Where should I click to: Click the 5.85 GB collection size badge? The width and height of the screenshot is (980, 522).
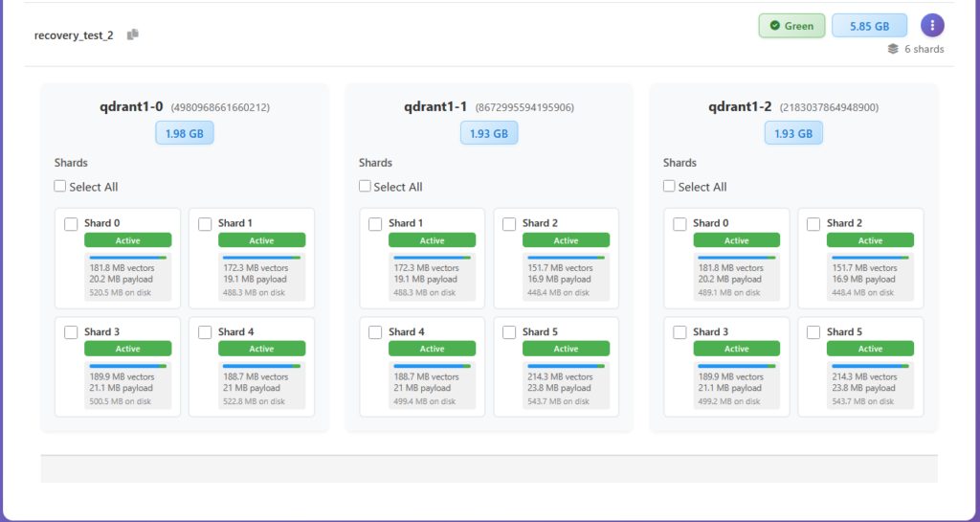869,26
